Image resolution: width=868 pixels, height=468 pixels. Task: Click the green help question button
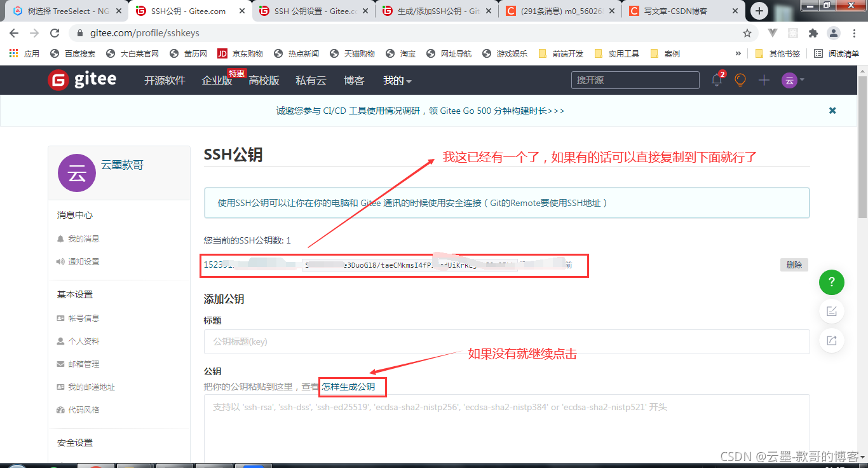(x=832, y=282)
